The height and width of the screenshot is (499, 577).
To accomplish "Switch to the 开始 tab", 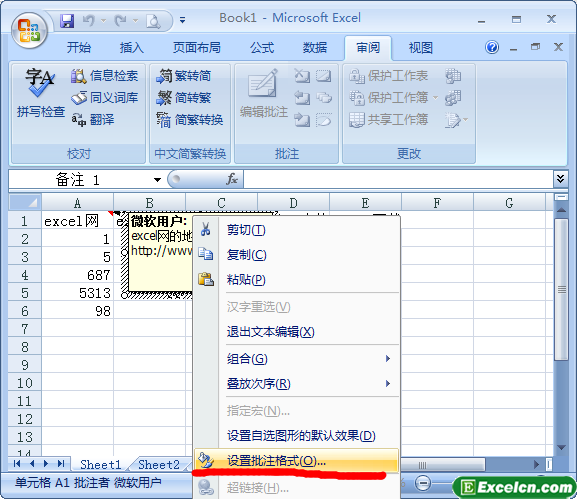I will 78,48.
